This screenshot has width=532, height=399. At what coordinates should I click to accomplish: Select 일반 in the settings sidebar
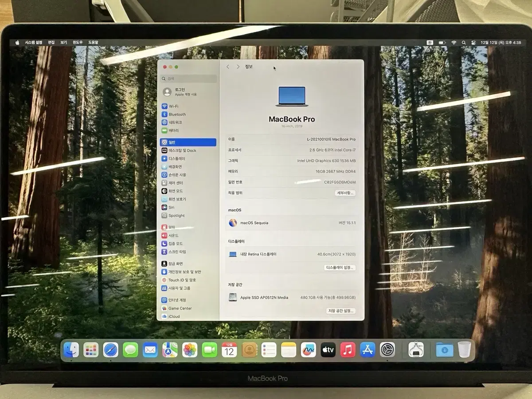click(x=188, y=142)
